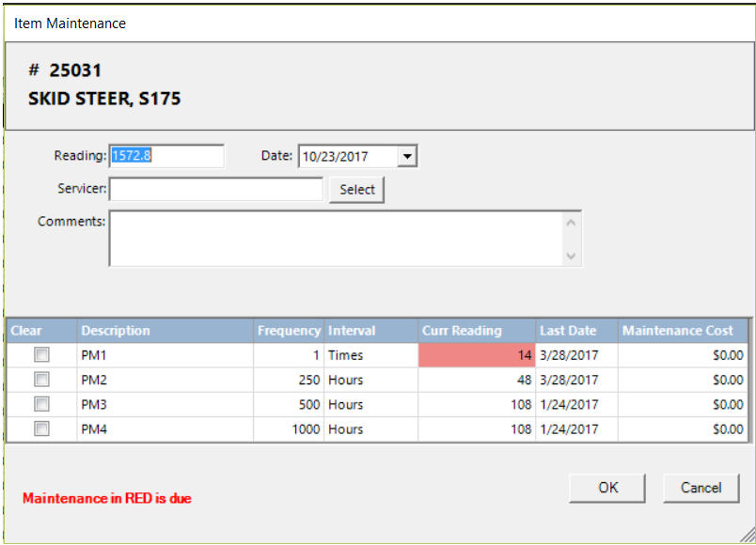Tick the Clear checkbox for PM4
This screenshot has width=756, height=545.
point(41,428)
